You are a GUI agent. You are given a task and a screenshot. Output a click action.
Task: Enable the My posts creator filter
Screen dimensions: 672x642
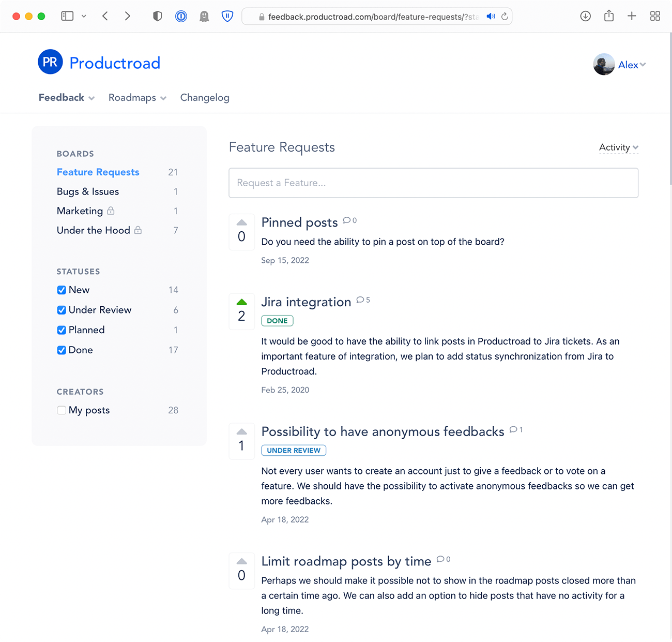(x=62, y=410)
